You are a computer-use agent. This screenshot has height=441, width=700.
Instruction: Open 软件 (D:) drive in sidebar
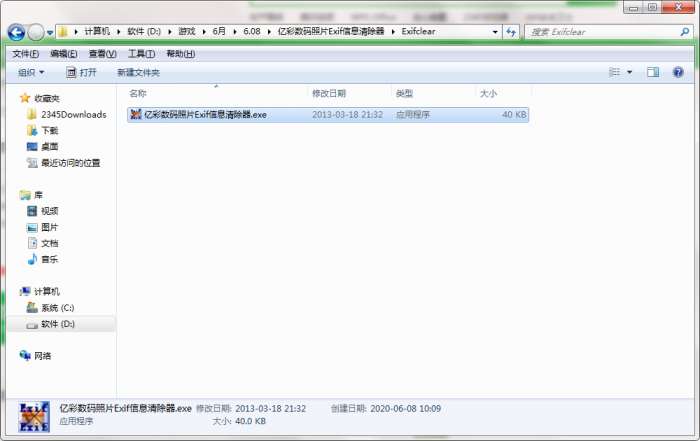(x=58, y=324)
